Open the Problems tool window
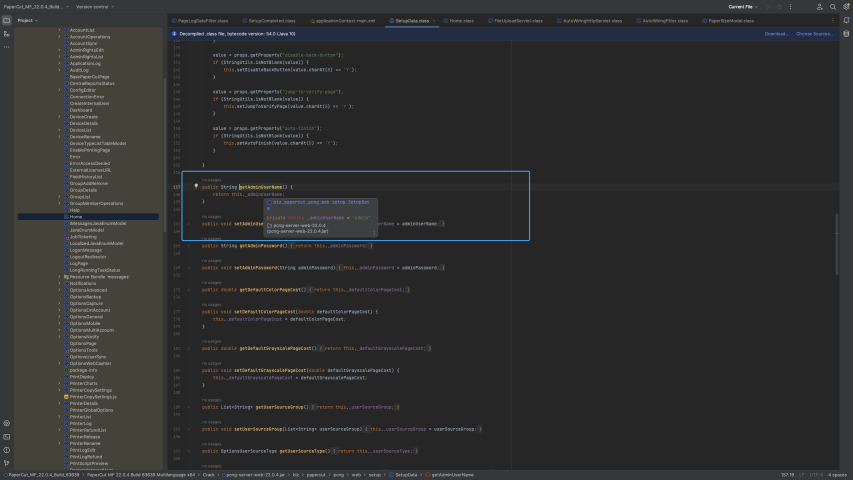 [x=7, y=450]
